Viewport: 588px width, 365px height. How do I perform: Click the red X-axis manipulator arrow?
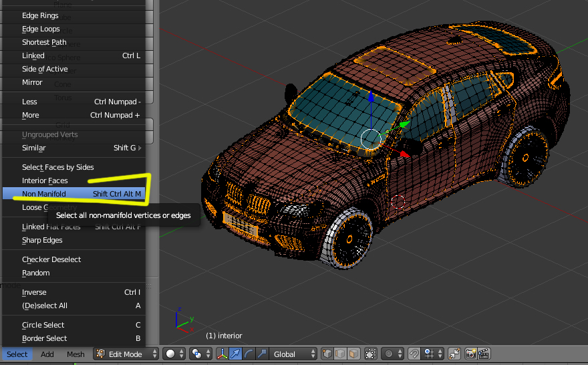[x=405, y=154]
